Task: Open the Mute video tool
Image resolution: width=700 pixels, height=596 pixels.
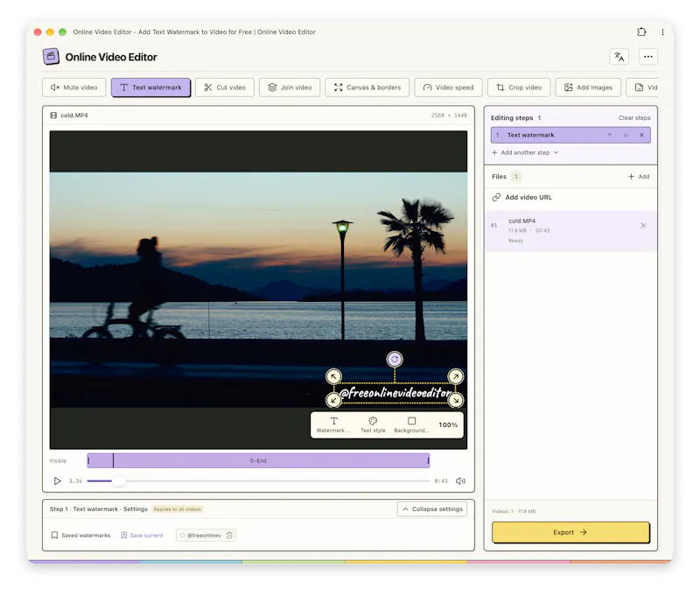Action: tap(74, 88)
